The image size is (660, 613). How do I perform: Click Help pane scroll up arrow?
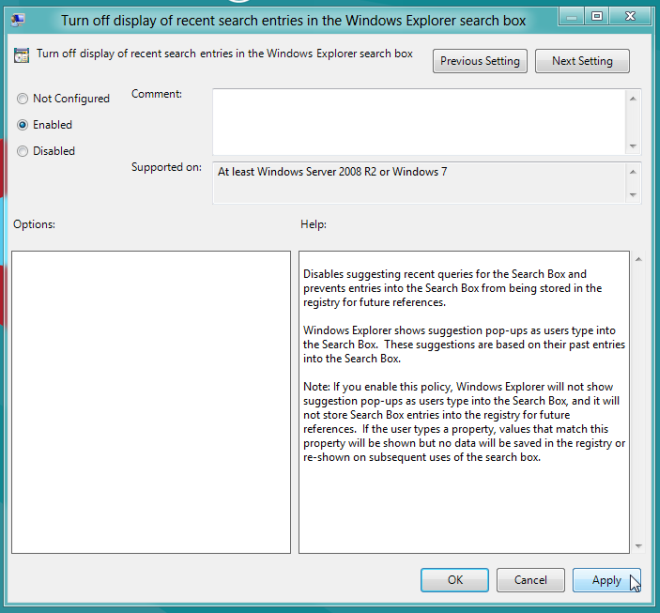pyautogui.click(x=639, y=259)
